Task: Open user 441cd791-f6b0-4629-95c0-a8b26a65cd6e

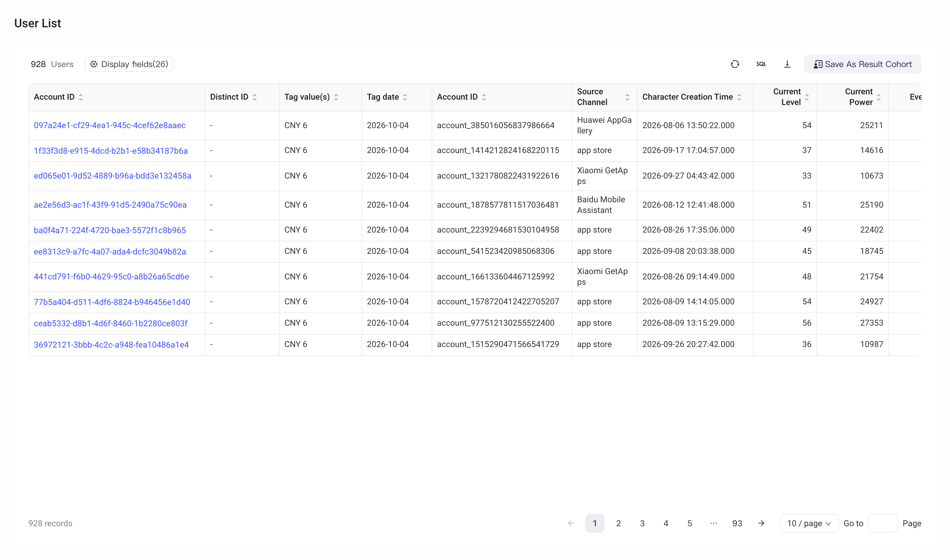Action: pyautogui.click(x=111, y=277)
